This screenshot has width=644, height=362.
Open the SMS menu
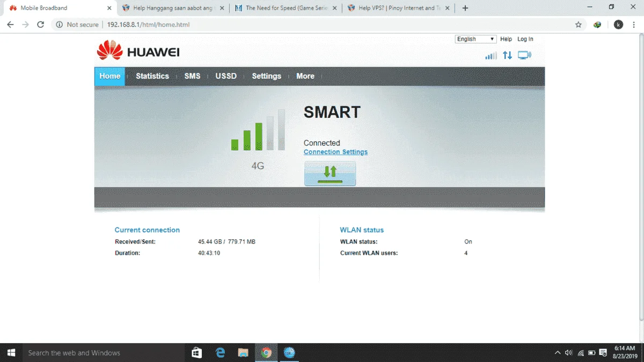192,76
